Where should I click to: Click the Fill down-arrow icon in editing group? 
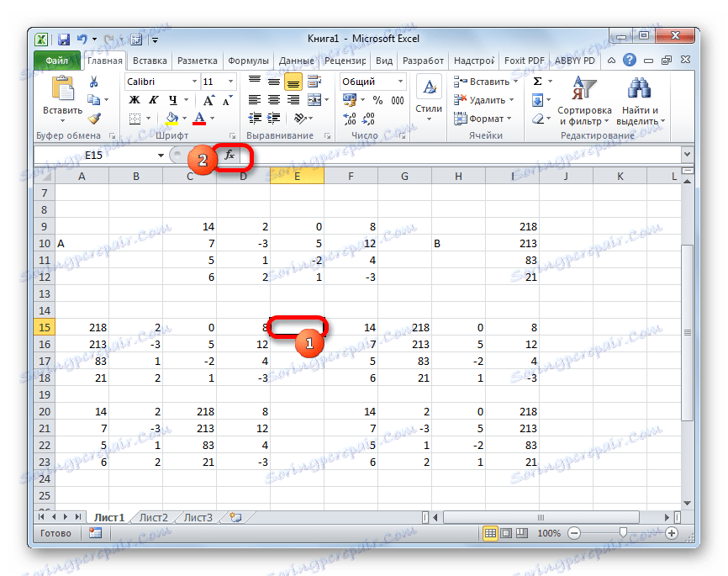tap(538, 100)
